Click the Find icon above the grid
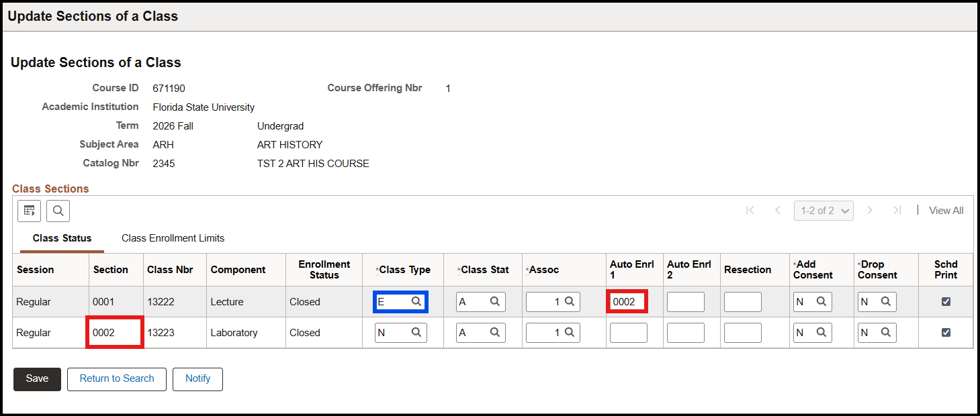The image size is (980, 416). point(58,210)
